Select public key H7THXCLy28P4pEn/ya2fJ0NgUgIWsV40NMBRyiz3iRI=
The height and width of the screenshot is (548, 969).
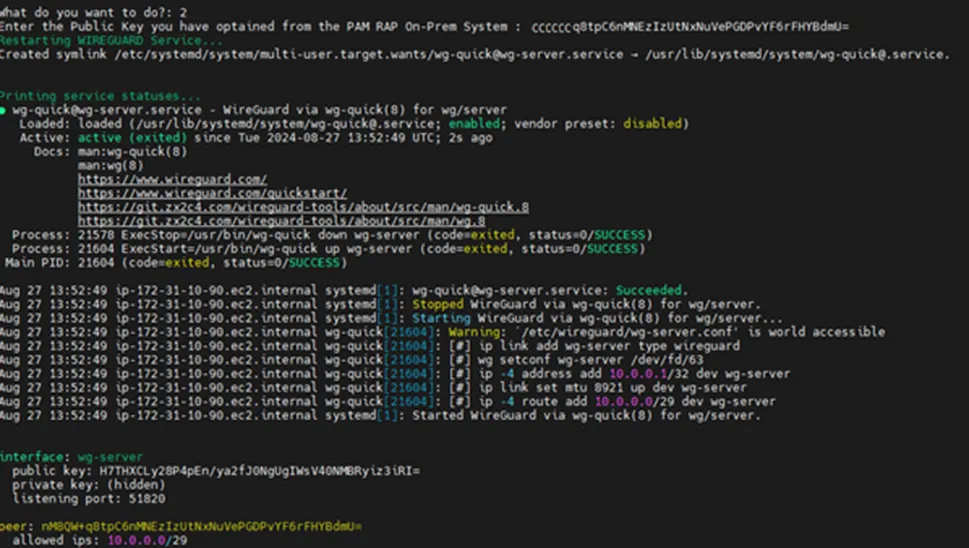pyautogui.click(x=260, y=471)
